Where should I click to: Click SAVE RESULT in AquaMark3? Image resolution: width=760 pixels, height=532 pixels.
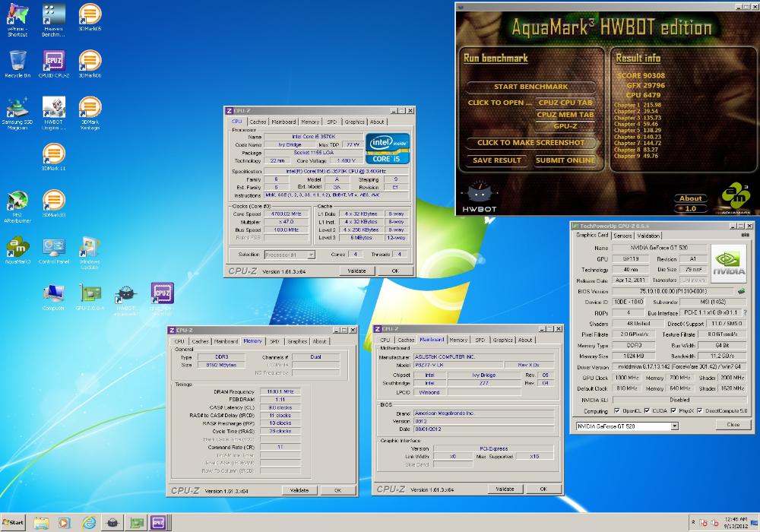(x=497, y=160)
